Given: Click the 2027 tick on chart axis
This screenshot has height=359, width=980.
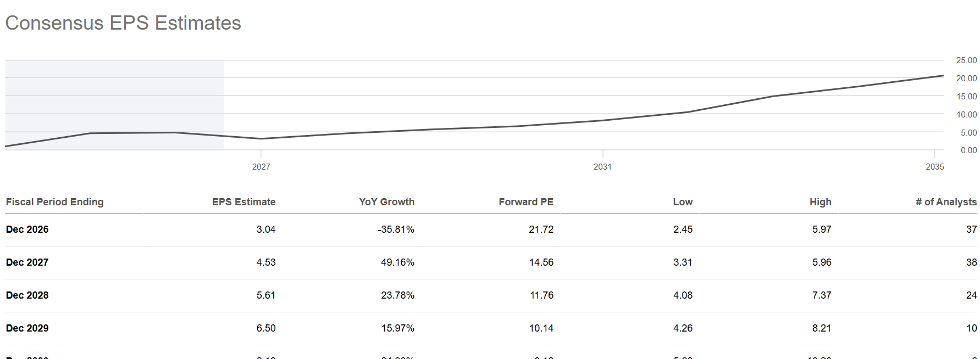Looking at the screenshot, I should 261,167.
